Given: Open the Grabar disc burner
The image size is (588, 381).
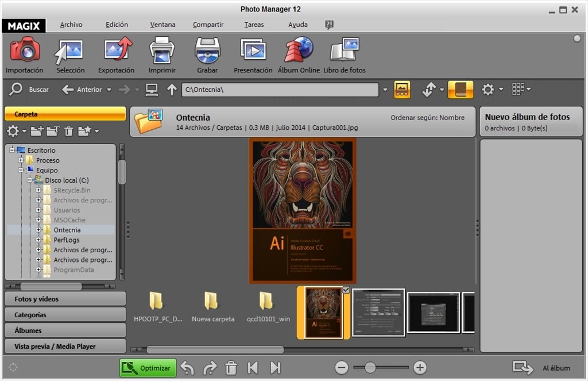Looking at the screenshot, I should tap(207, 55).
